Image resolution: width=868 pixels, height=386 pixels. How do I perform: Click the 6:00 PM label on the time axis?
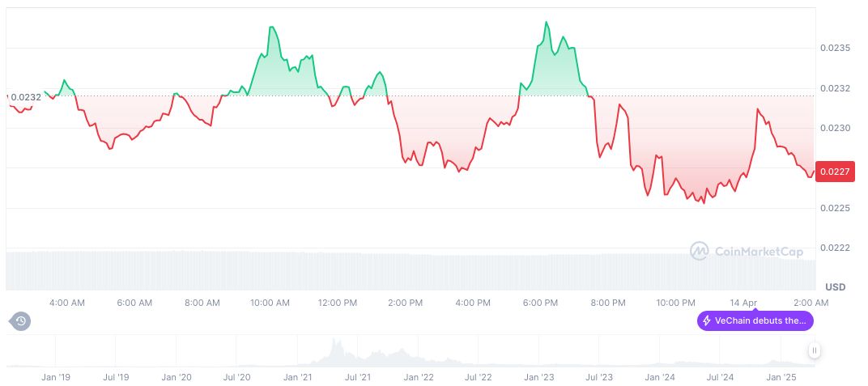click(540, 303)
